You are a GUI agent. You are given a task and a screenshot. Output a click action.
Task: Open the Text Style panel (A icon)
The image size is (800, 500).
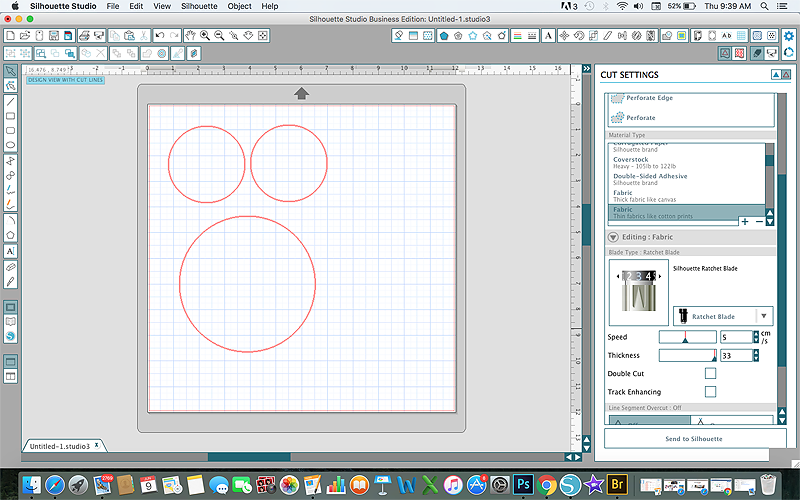tap(548, 36)
